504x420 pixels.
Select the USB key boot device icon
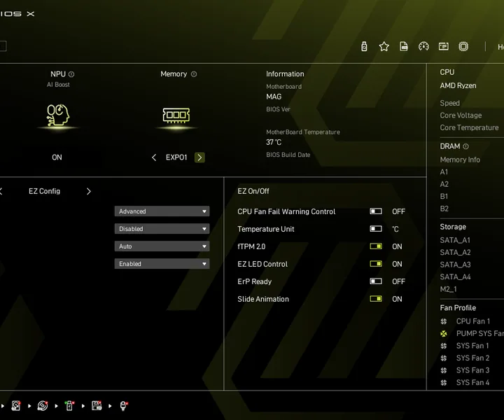pos(69,406)
